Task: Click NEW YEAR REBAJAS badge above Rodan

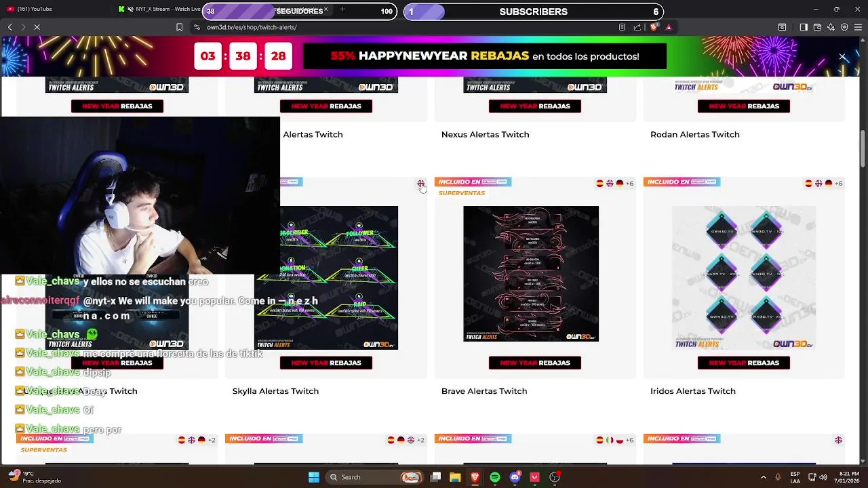Action: [744, 106]
